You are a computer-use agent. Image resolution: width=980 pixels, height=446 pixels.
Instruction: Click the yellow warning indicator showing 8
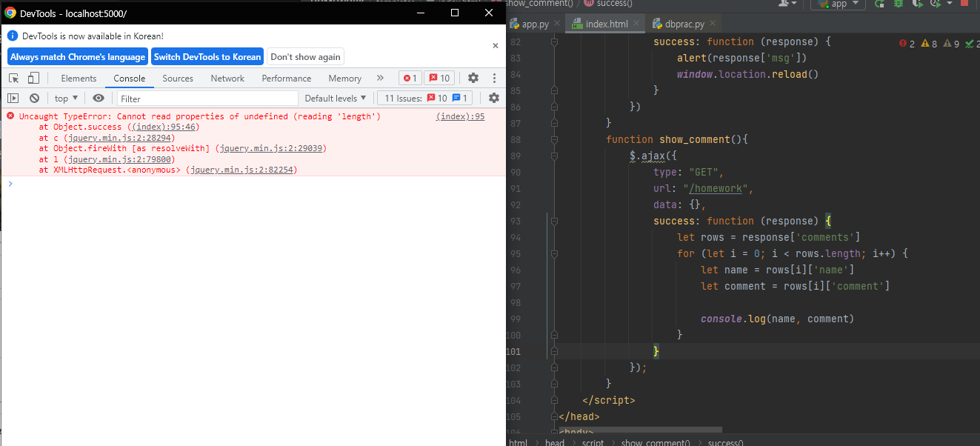[x=929, y=44]
